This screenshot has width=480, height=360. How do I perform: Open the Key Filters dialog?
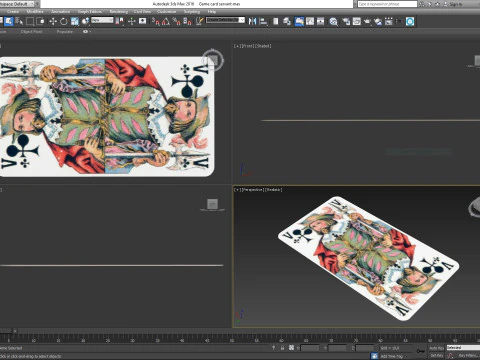click(x=469, y=356)
